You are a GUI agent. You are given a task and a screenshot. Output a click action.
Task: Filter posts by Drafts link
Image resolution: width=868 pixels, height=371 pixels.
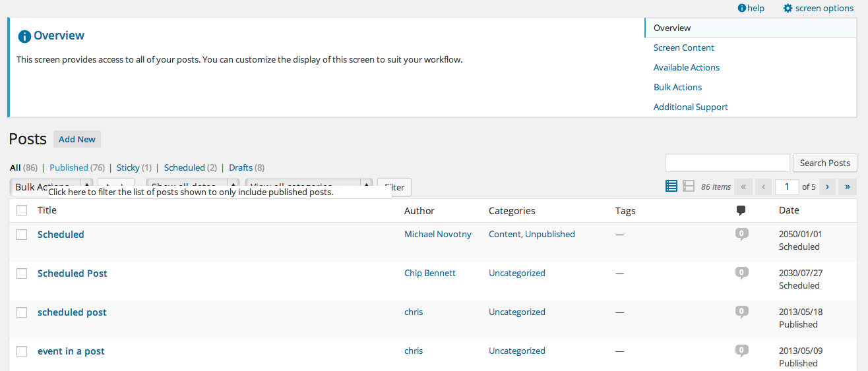click(241, 168)
